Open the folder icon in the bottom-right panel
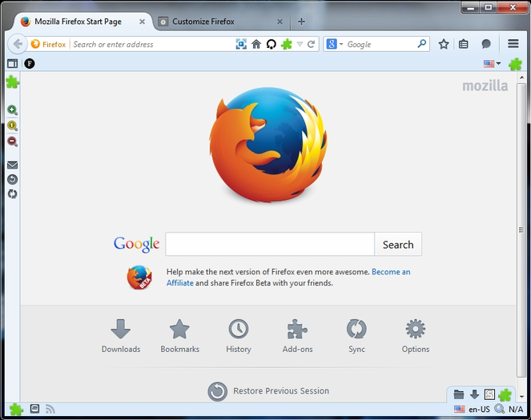Screen dimensions: 531x420 pyautogui.click(x=459, y=394)
